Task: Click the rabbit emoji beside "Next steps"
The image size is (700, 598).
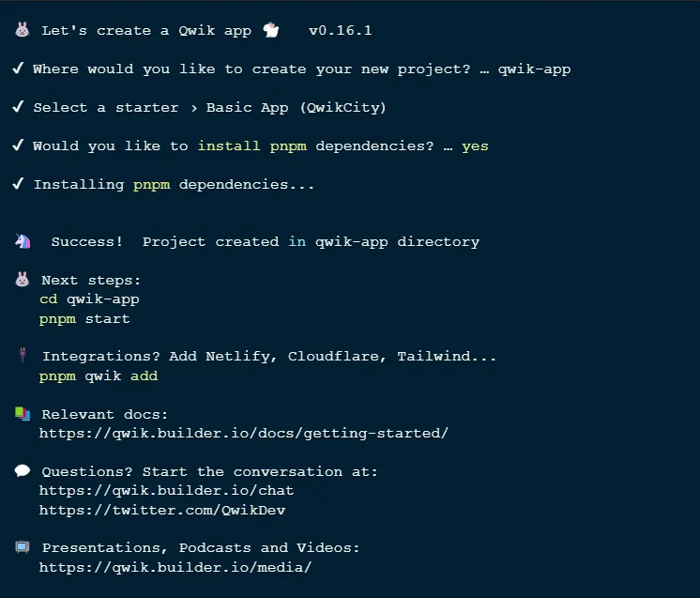Action: 23,280
